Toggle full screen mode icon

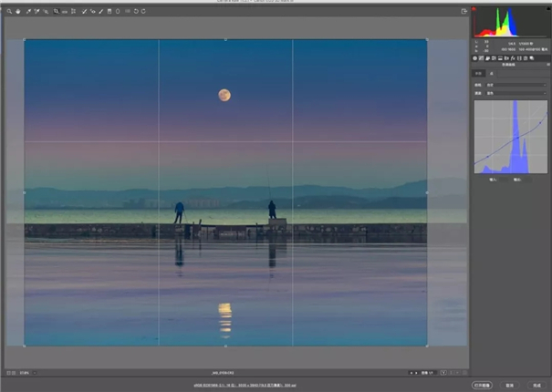(x=463, y=11)
